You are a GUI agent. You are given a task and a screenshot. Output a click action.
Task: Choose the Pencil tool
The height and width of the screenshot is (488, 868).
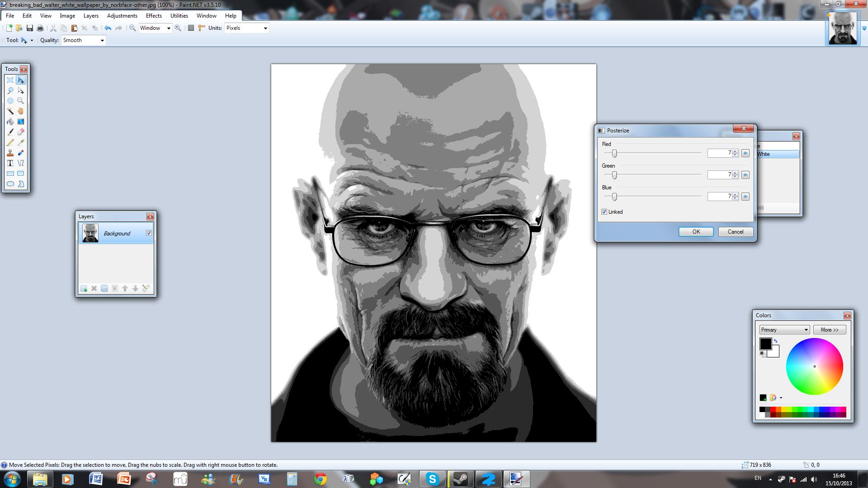click(x=10, y=142)
